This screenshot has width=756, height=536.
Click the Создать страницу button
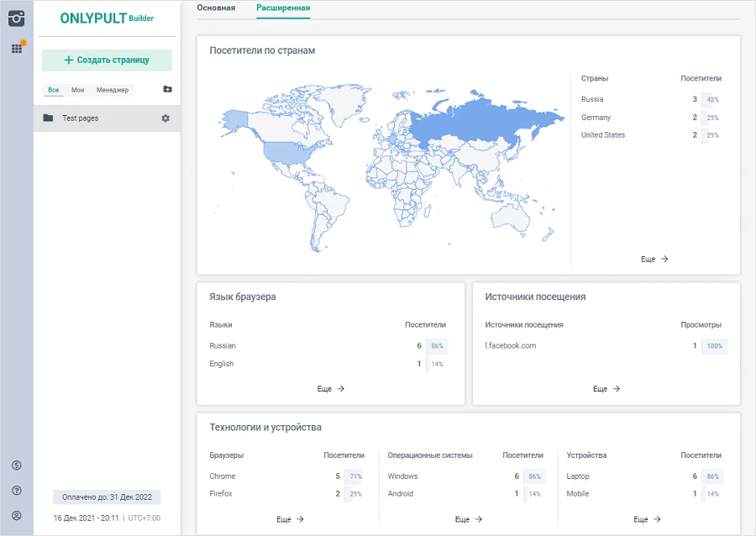coord(107,60)
